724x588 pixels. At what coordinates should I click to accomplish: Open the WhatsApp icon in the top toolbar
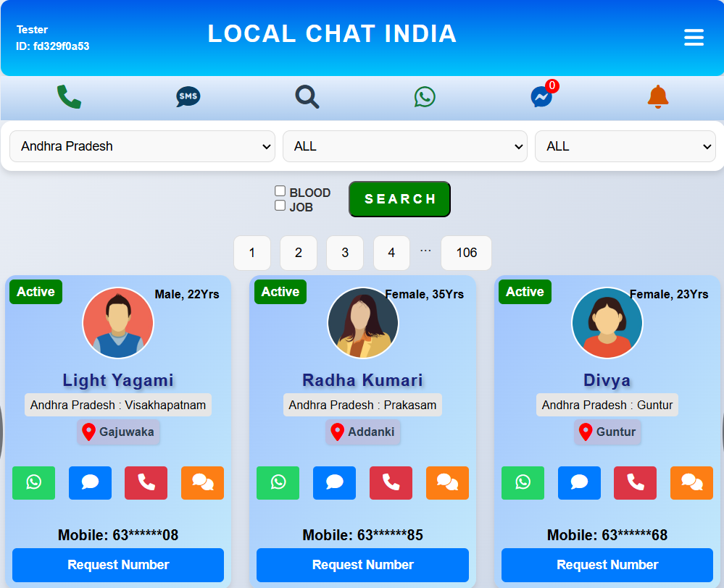pyautogui.click(x=424, y=96)
